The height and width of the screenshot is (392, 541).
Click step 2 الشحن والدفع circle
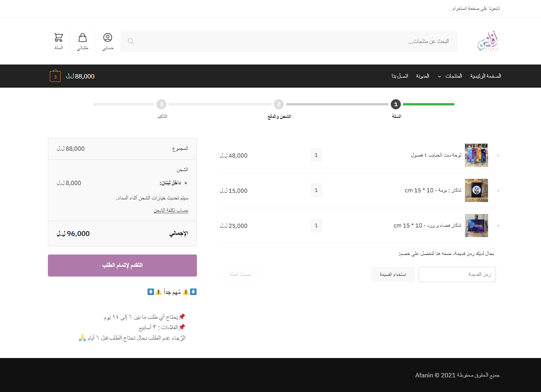coord(278,104)
